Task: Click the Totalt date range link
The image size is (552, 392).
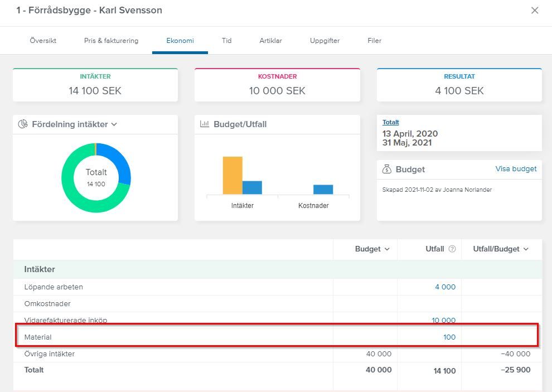Action: (x=391, y=122)
